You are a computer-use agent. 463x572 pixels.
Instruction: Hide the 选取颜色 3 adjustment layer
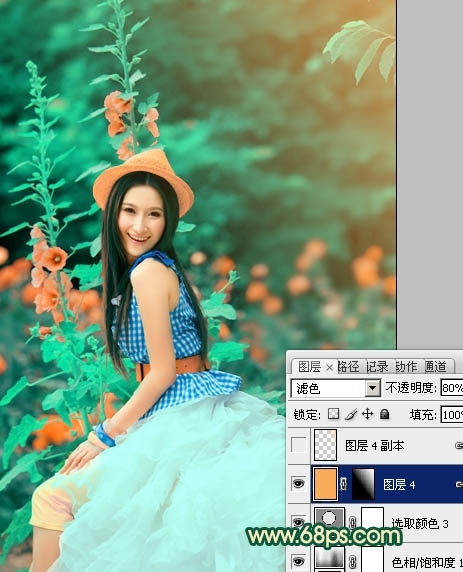pyautogui.click(x=298, y=522)
